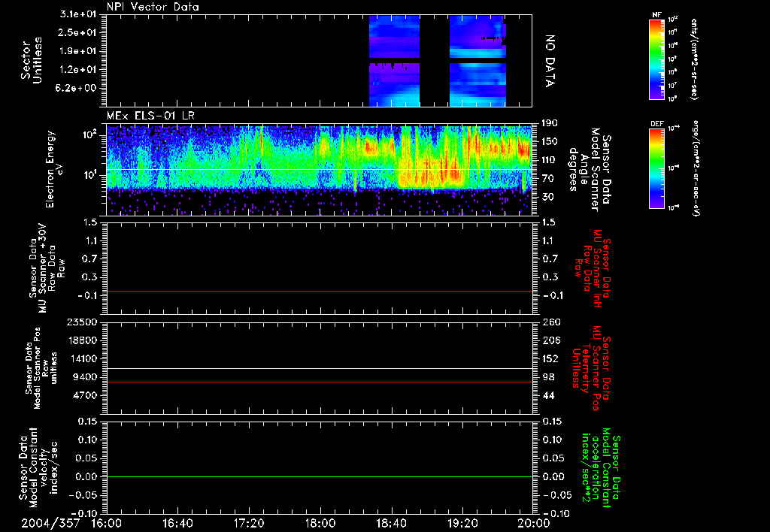770x532 pixels.
Task: Click the 23500 scanner position tick label
Action: [x=81, y=322]
